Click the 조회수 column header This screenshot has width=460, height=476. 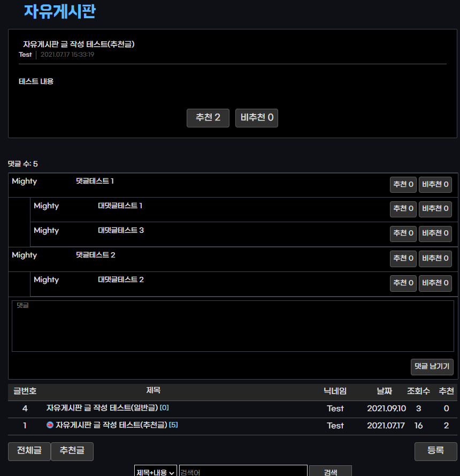(x=419, y=391)
